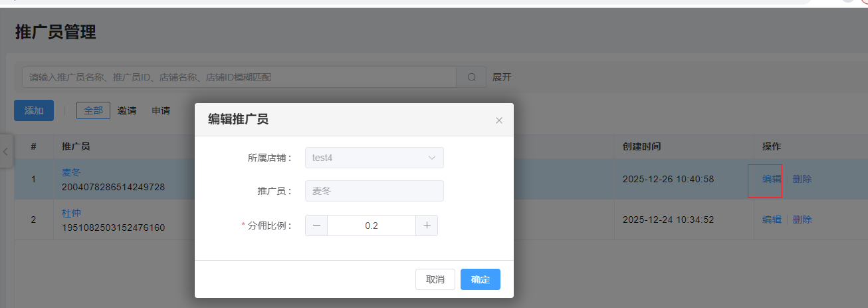Screen dimensions: 868x308
Task: Click the 分佣比例 value field showing 0.2
Action: point(372,226)
